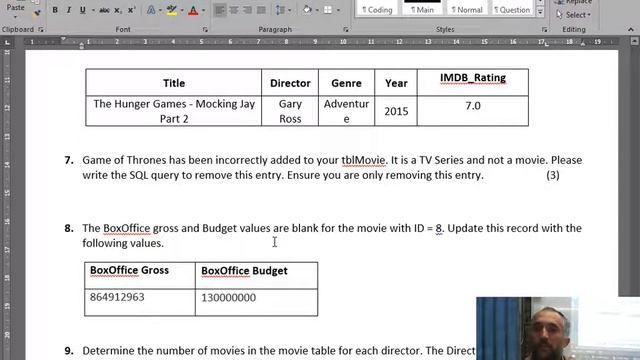Image resolution: width=640 pixels, height=360 pixels.
Task: Open Font dialog launcher
Action: pos(205,29)
